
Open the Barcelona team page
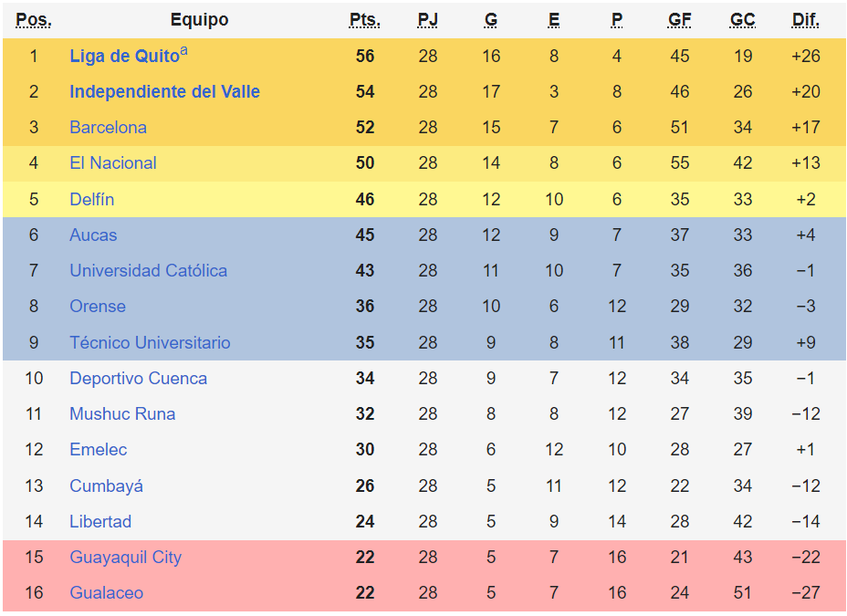point(108,128)
